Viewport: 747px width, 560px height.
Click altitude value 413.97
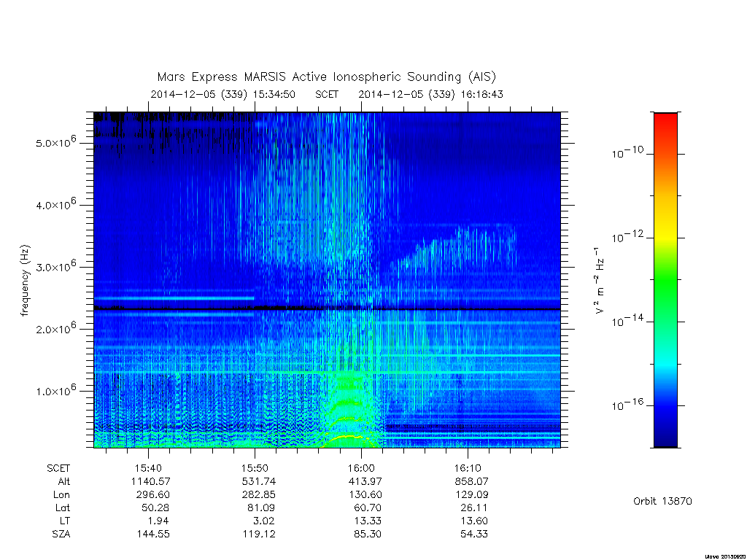tap(365, 481)
